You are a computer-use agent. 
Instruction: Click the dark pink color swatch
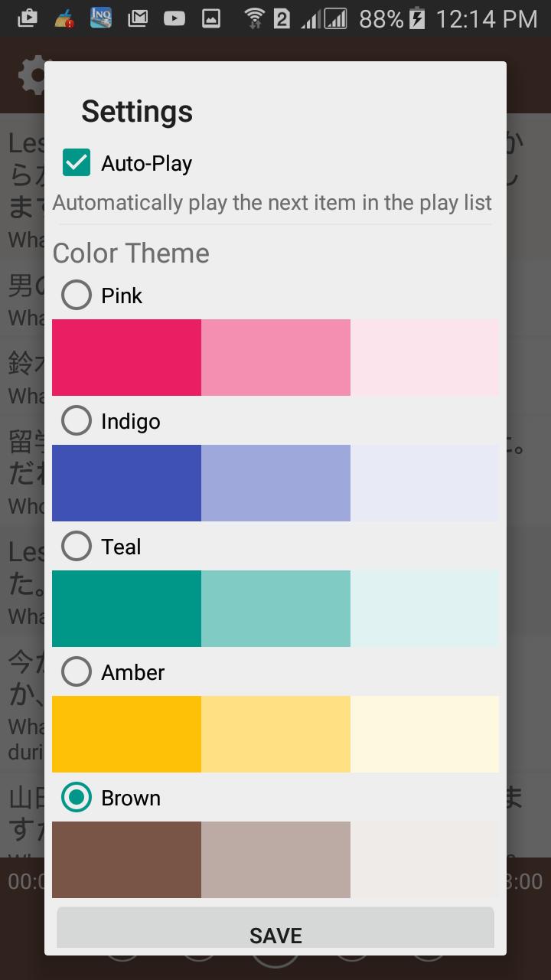click(x=126, y=358)
